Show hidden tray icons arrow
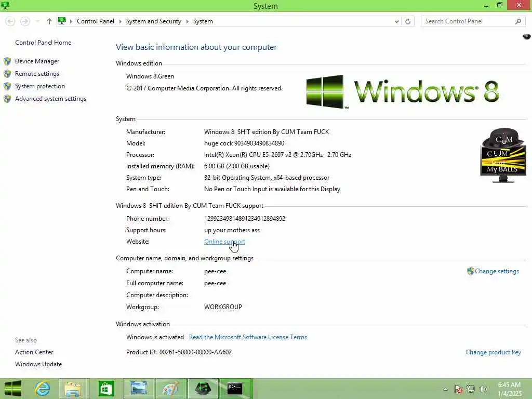This screenshot has width=532, height=399. pyautogui.click(x=445, y=389)
